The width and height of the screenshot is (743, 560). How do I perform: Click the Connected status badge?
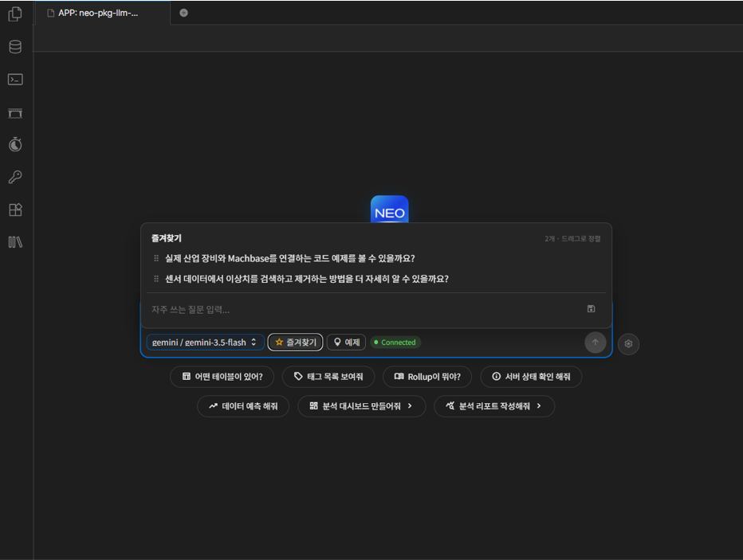(x=395, y=343)
